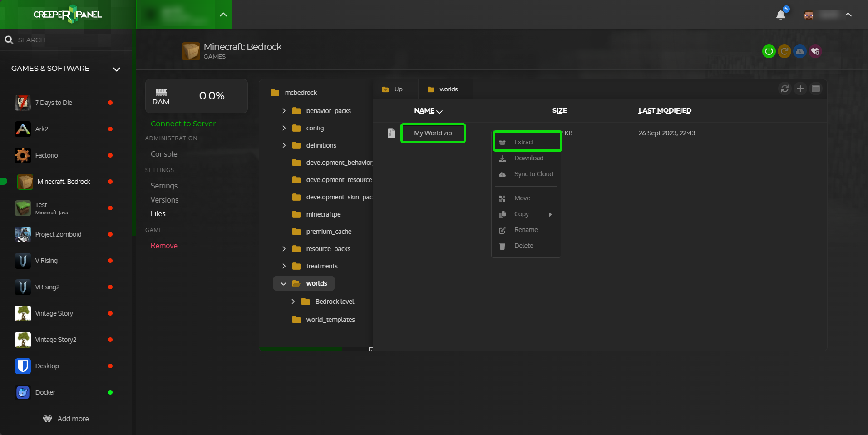
Task: Collapse the worlds folder in the tree
Action: 283,284
